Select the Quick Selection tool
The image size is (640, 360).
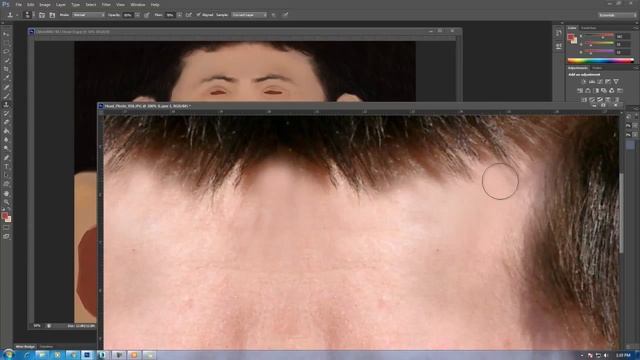pyautogui.click(x=6, y=60)
